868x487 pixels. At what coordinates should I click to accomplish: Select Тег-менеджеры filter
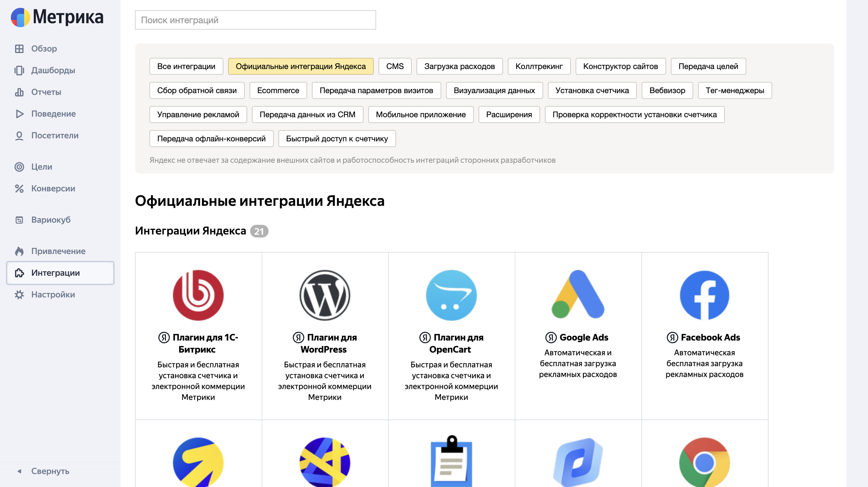click(734, 90)
